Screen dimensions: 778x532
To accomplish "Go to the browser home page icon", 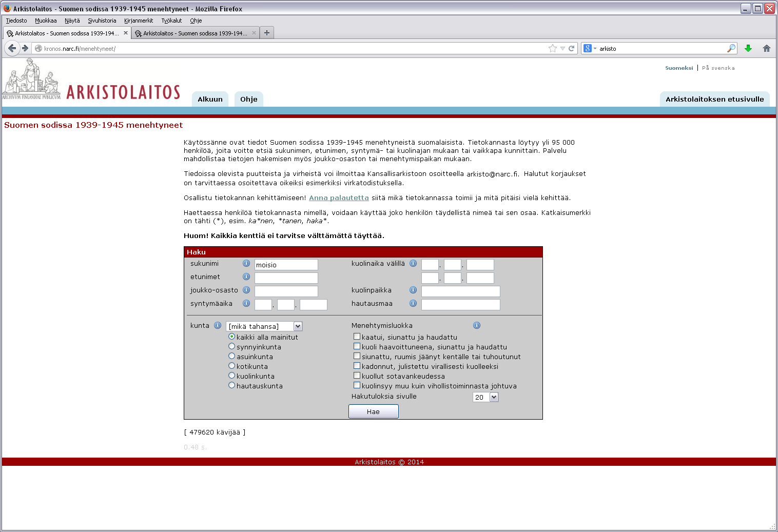I will coord(767,48).
